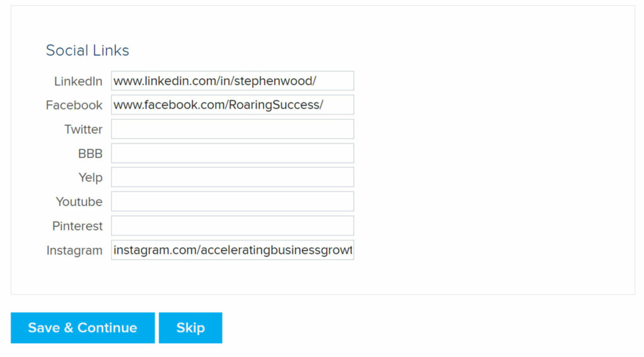644x357 pixels.
Task: Click the BBB label
Action: tap(91, 154)
